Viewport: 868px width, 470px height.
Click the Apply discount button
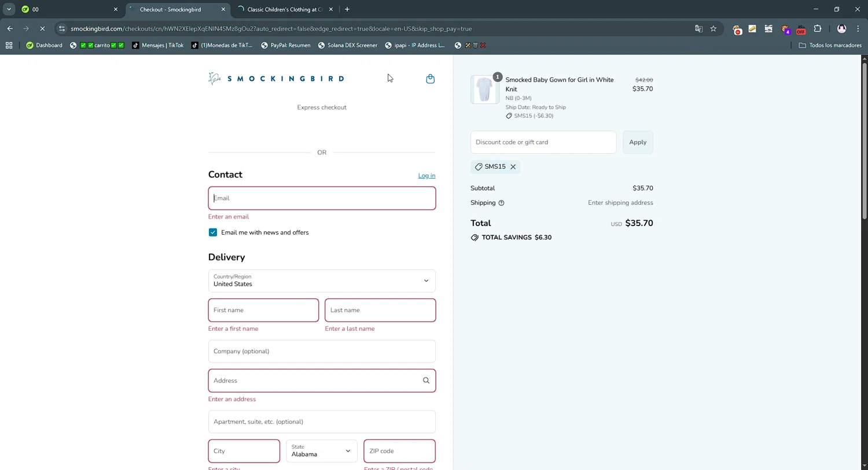(x=638, y=142)
